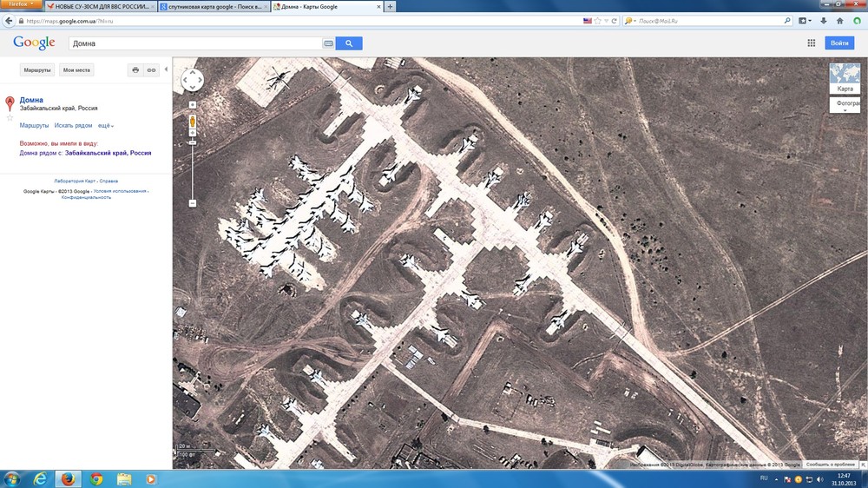Viewport: 868px width, 488px height.
Task: Click the zoom slider handle
Action: [x=192, y=143]
